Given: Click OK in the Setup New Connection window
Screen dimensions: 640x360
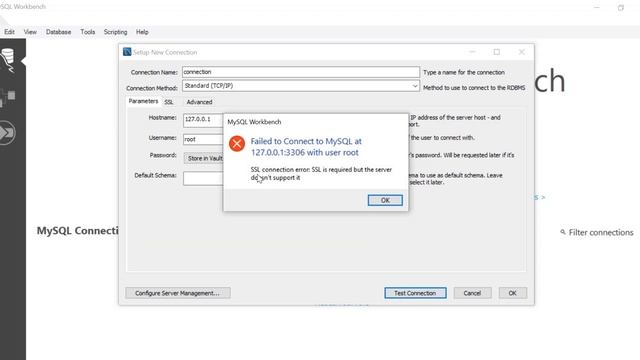Looking at the screenshot, I should [x=512, y=293].
